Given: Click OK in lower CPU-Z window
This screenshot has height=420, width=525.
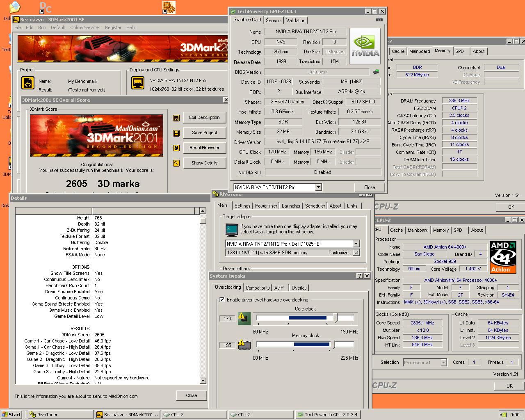Looking at the screenshot, I should point(509,386).
